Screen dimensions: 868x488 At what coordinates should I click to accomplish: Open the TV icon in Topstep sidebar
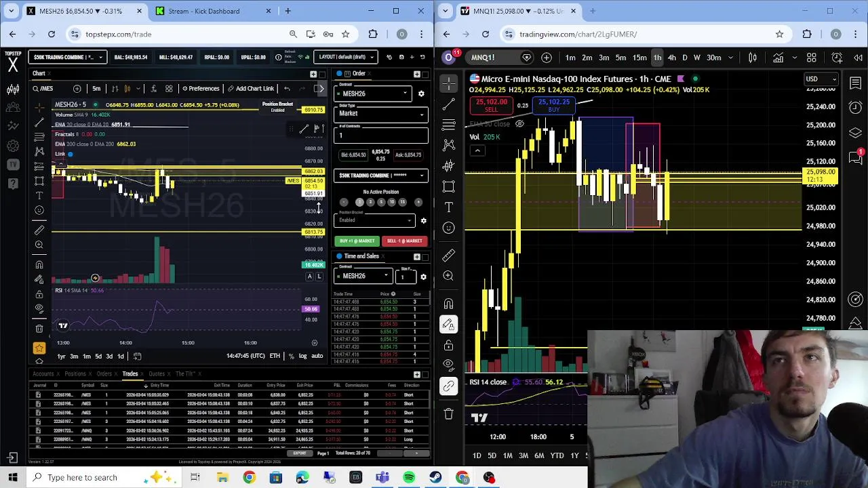click(x=13, y=164)
